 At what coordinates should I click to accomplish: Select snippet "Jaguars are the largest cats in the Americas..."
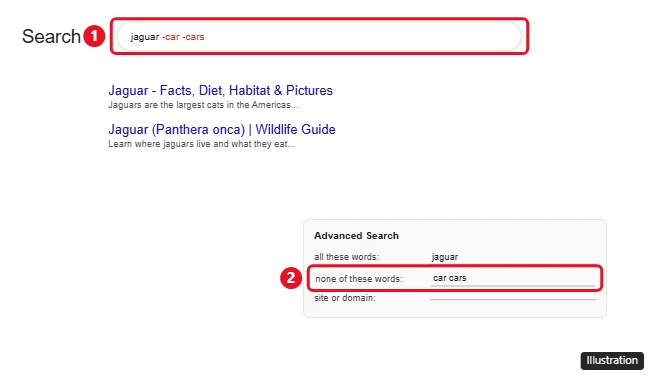tap(203, 105)
